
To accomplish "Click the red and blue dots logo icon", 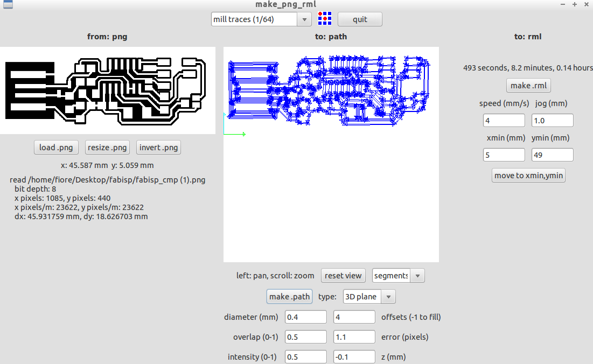I will [x=324, y=18].
